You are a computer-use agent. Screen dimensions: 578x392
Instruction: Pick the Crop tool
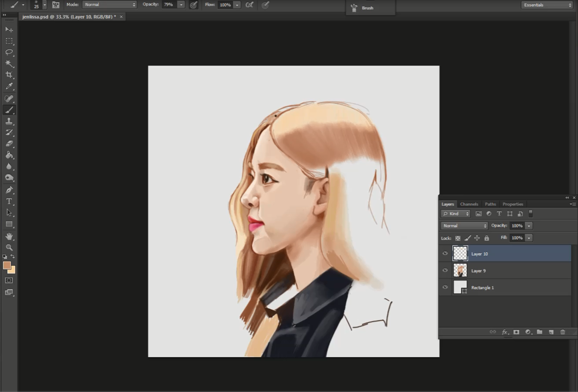[x=9, y=75]
